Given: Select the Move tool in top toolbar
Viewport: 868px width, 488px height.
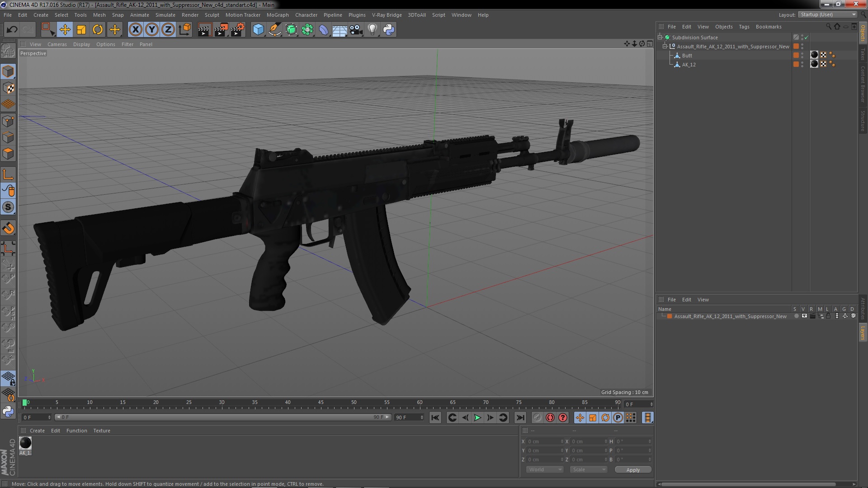Looking at the screenshot, I should [65, 30].
